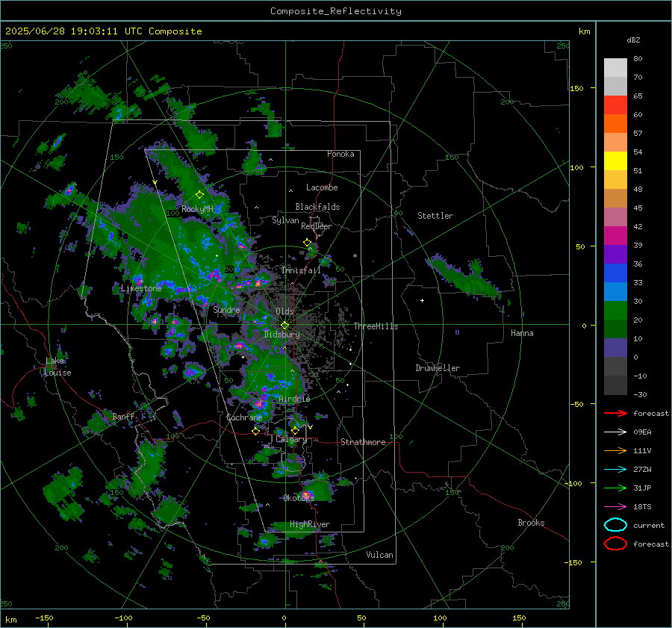
Task: Click the Sundre map label
Action: tap(226, 309)
